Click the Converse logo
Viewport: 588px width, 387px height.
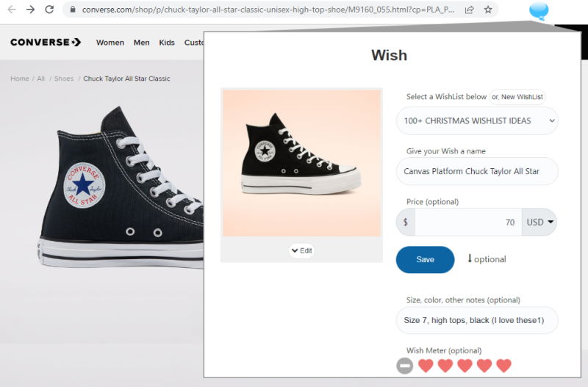coord(46,43)
